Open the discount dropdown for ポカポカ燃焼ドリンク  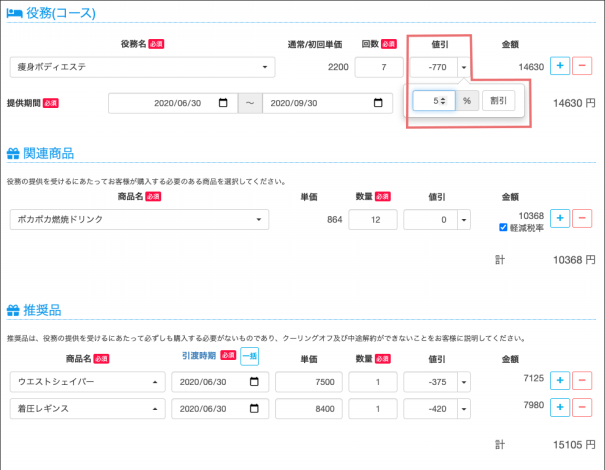coord(464,220)
